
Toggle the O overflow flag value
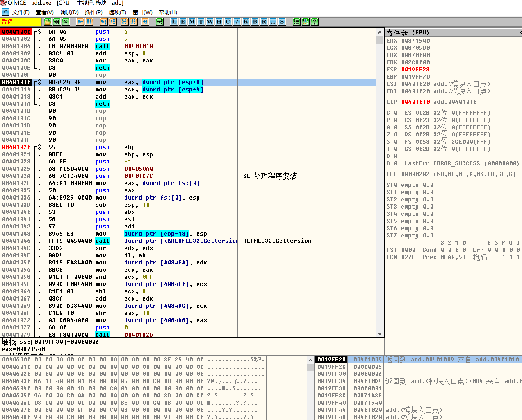[x=396, y=163]
